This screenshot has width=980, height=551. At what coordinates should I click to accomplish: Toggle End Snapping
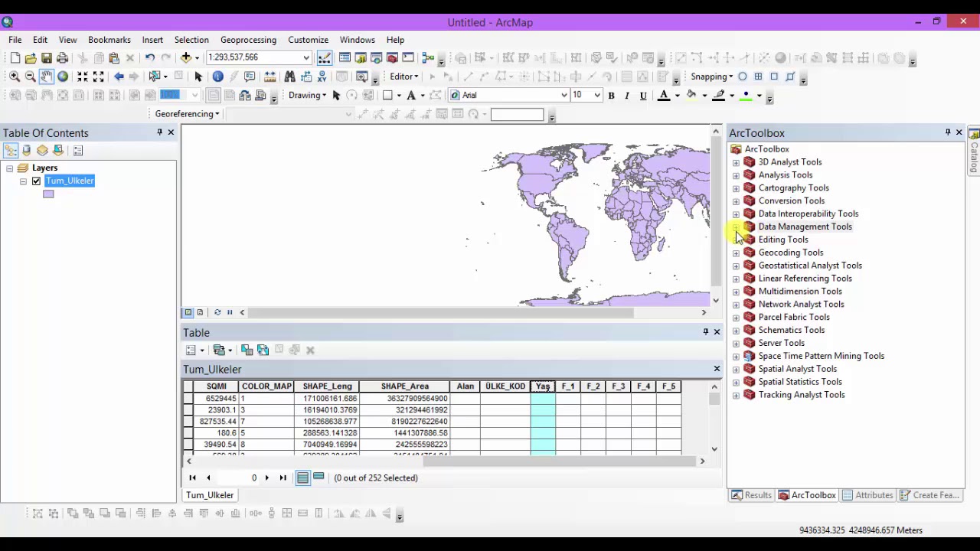[x=758, y=77]
